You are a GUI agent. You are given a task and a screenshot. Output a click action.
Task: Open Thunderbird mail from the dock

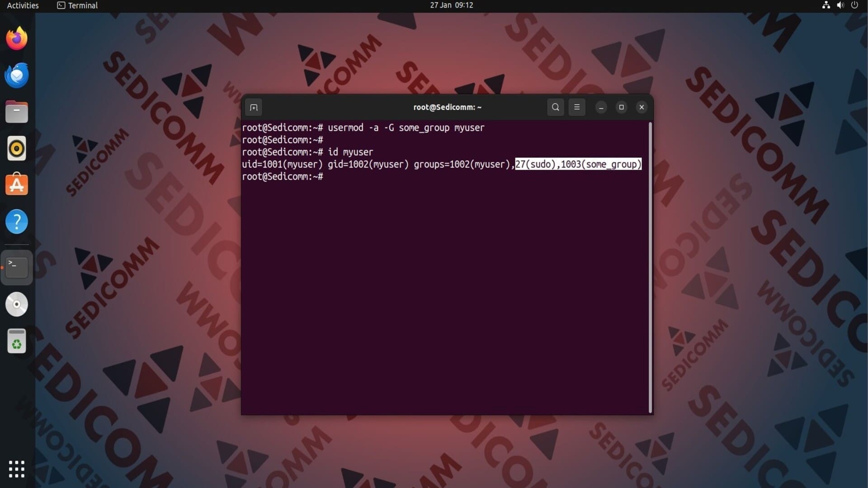(x=17, y=75)
